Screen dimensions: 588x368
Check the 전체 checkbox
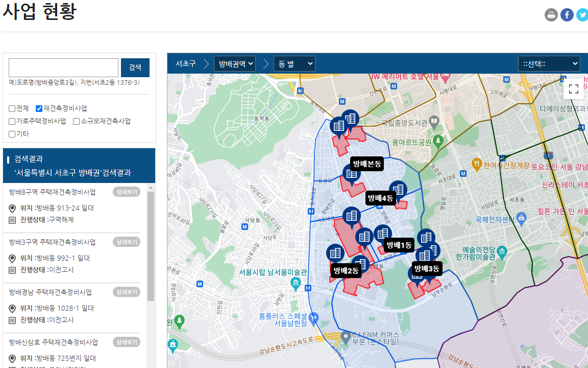(12, 108)
